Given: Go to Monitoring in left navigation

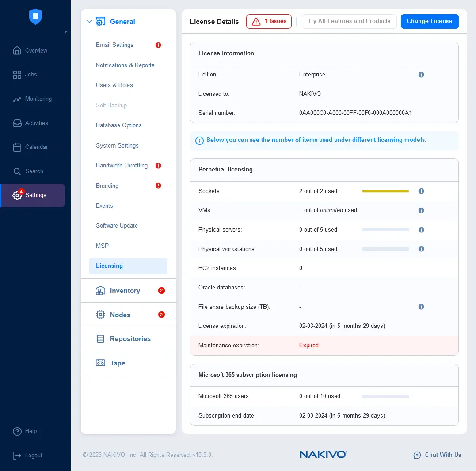Looking at the screenshot, I should 38,99.
